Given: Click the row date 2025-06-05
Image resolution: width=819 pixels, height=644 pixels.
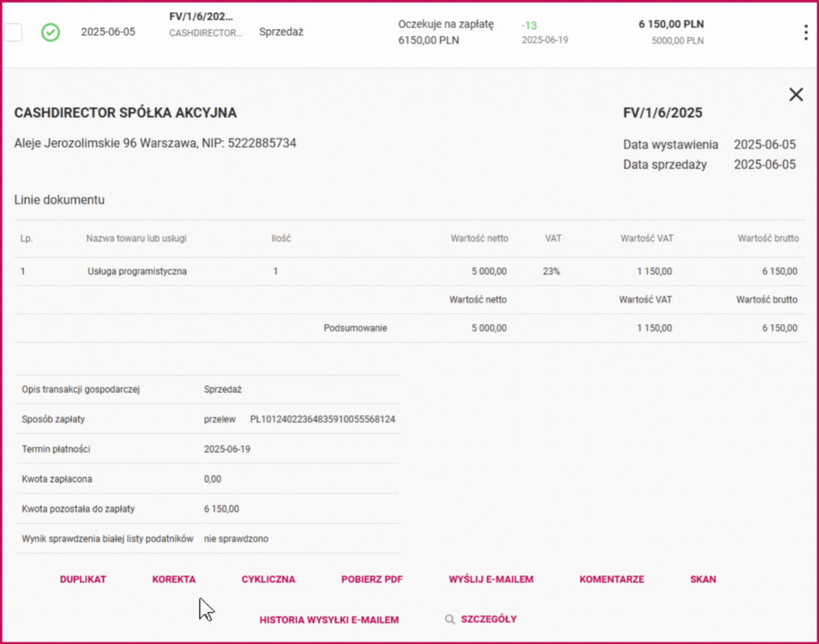Looking at the screenshot, I should (108, 32).
